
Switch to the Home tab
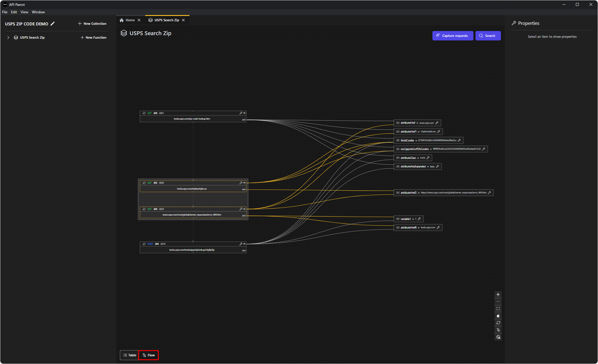coord(127,20)
